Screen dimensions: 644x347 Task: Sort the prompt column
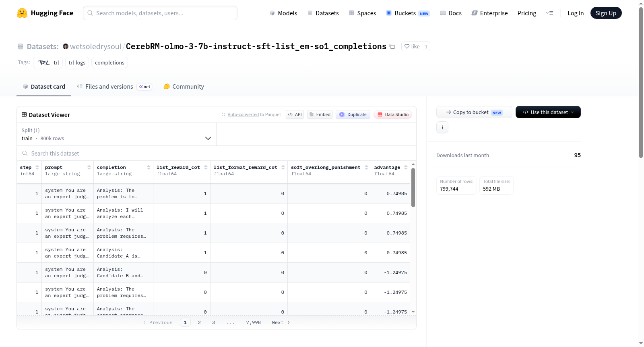[89, 167]
